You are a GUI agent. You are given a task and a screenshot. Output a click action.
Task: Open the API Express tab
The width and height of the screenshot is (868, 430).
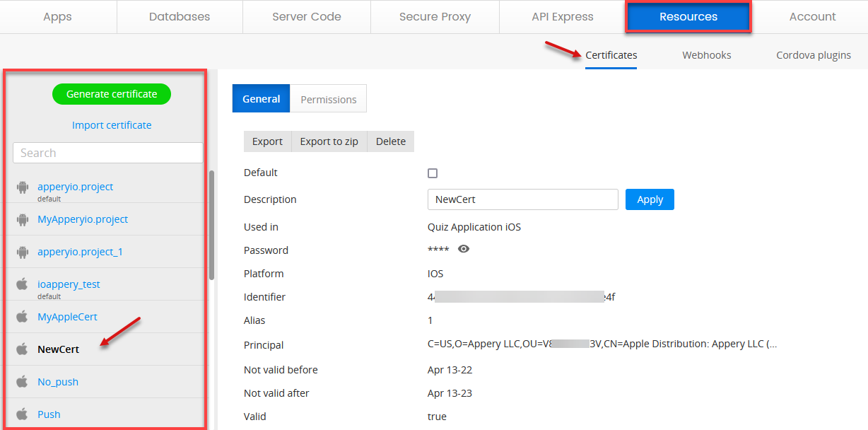[563, 17]
